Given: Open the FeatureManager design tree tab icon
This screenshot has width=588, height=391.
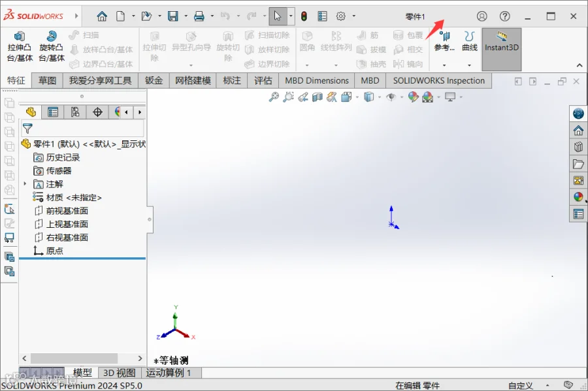Looking at the screenshot, I should pyautogui.click(x=31, y=112).
